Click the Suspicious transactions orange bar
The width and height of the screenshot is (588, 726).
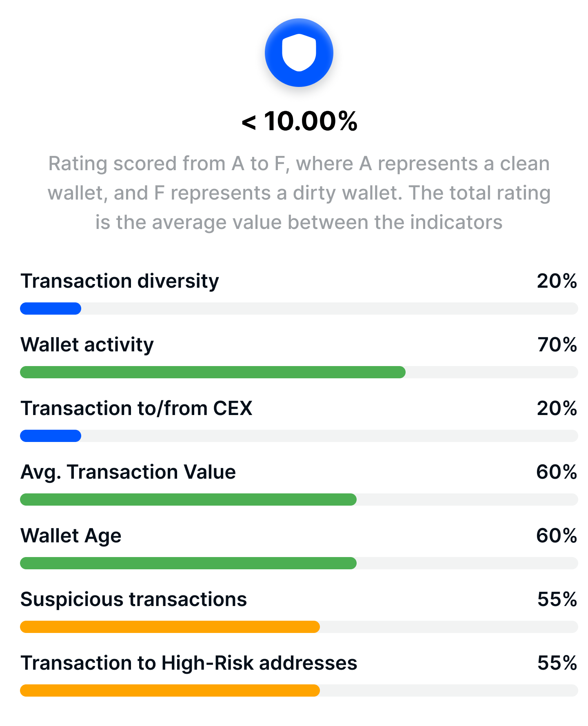[170, 627]
